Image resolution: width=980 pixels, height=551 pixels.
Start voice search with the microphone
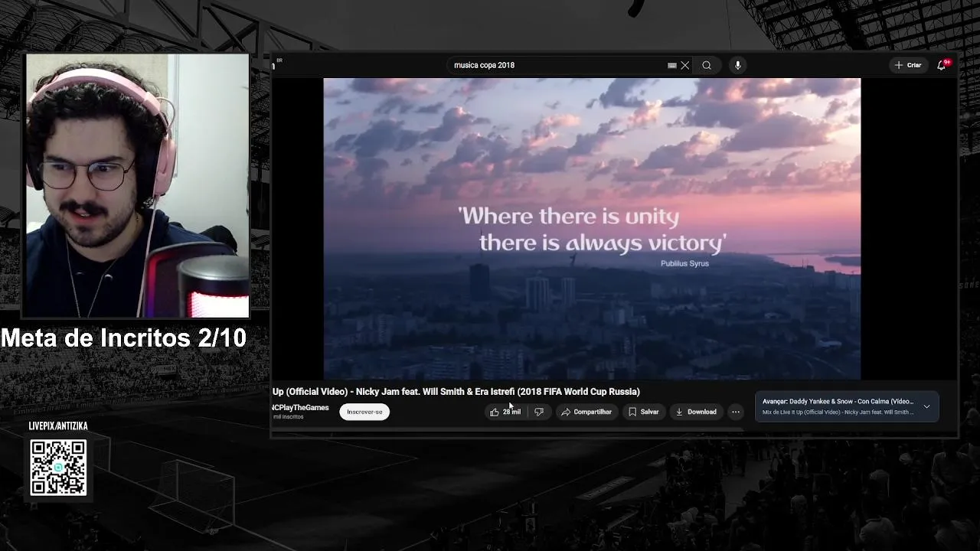[738, 65]
